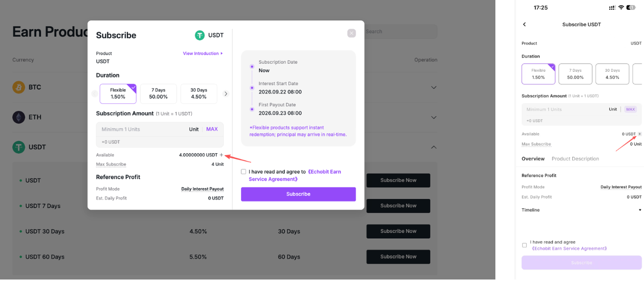The image size is (644, 281).
Task: Tap the mobile back arrow icon
Action: 524,24
